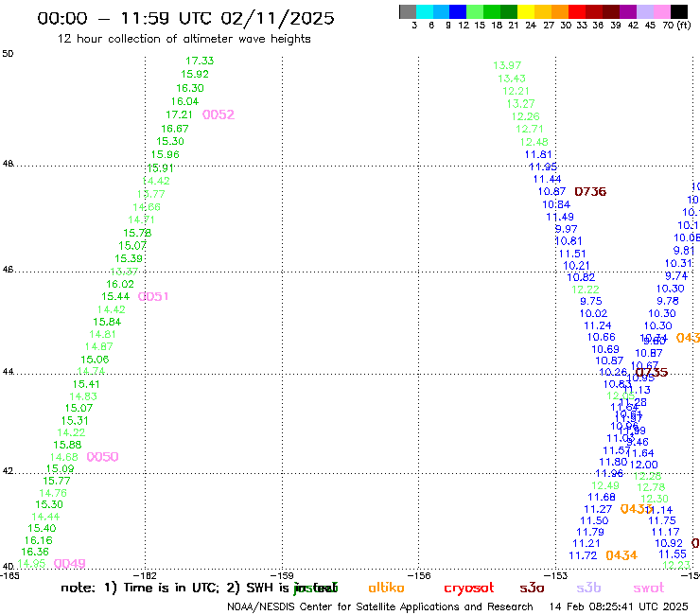Image resolution: width=700 pixels, height=615 pixels.
Task: Click the orange time marker 0434
Action: pyautogui.click(x=621, y=555)
